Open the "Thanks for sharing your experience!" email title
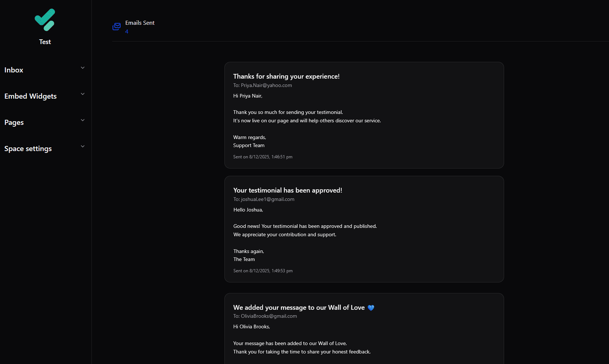The height and width of the screenshot is (364, 609). pyautogui.click(x=286, y=76)
